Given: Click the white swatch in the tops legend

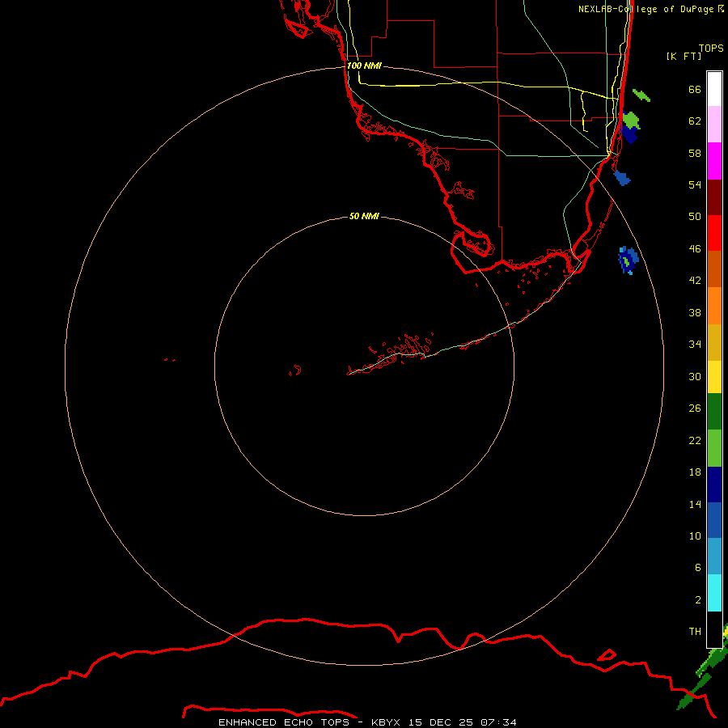Looking at the screenshot, I should click(x=714, y=89).
